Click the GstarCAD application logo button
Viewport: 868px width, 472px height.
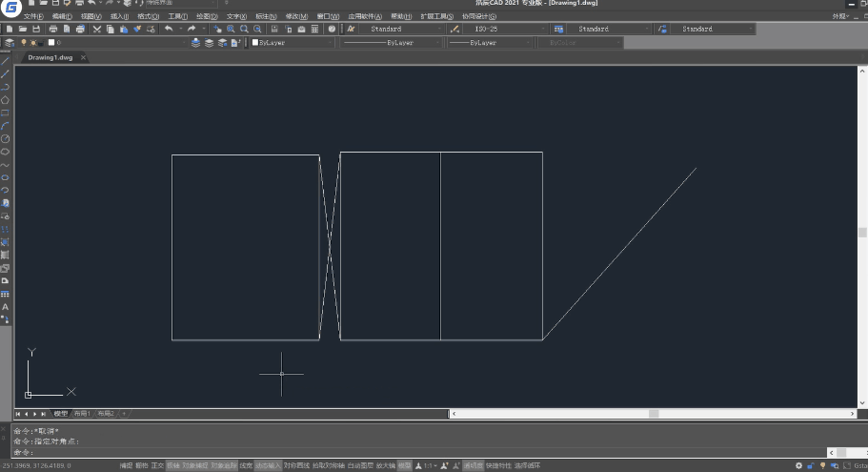tap(11, 8)
